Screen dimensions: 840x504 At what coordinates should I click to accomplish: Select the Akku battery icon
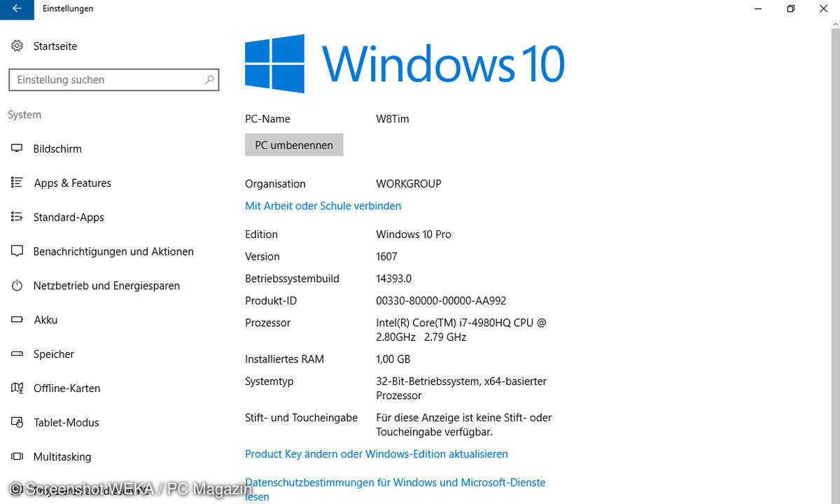pos(17,320)
